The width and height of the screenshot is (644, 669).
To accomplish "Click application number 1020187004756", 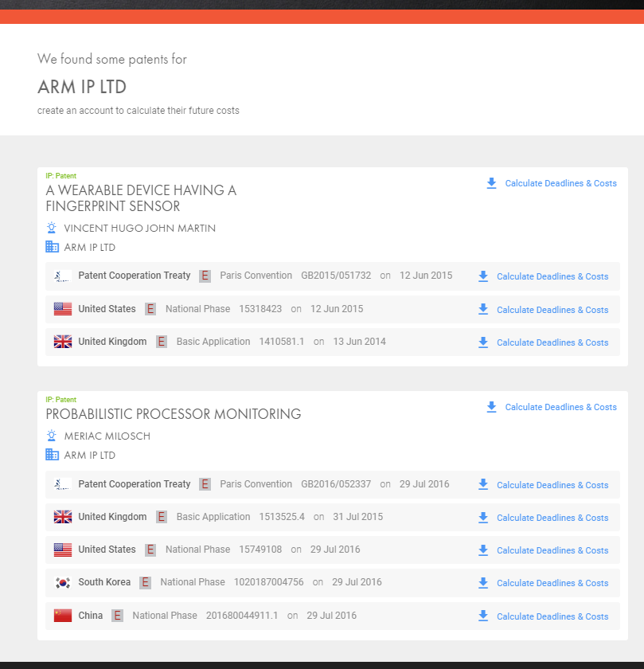I will pyautogui.click(x=269, y=582).
